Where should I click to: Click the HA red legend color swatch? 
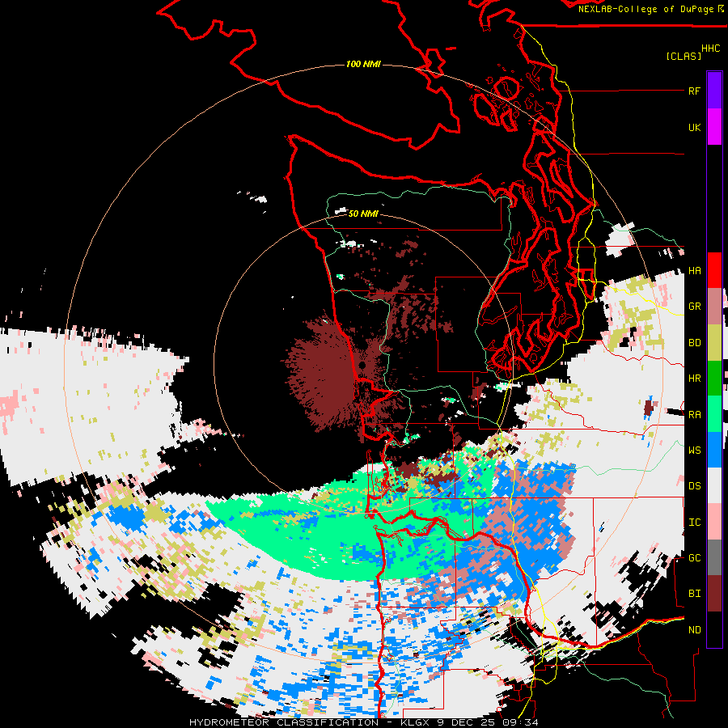click(x=714, y=270)
